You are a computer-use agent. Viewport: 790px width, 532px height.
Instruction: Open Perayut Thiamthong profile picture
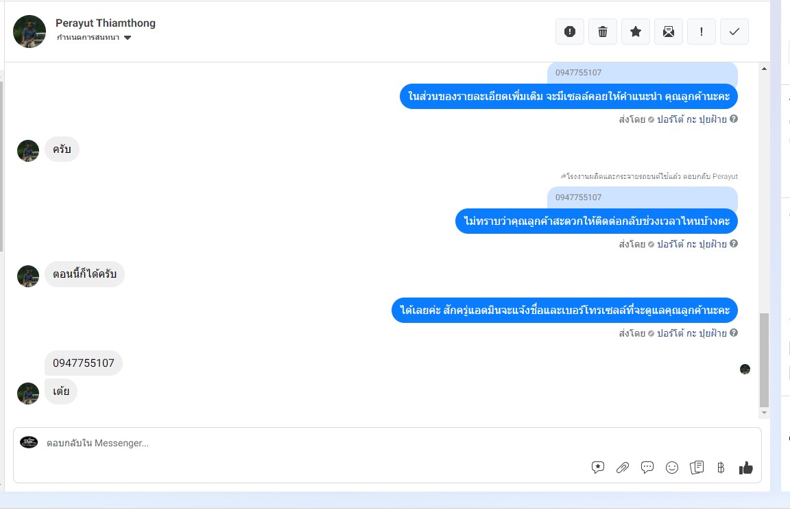29,32
